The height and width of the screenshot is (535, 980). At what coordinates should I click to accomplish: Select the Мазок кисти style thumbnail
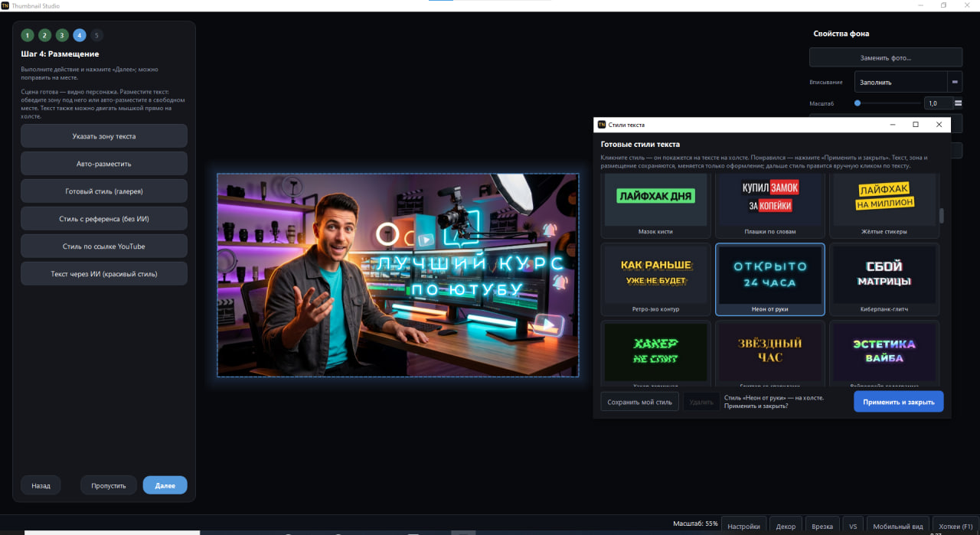(x=655, y=204)
